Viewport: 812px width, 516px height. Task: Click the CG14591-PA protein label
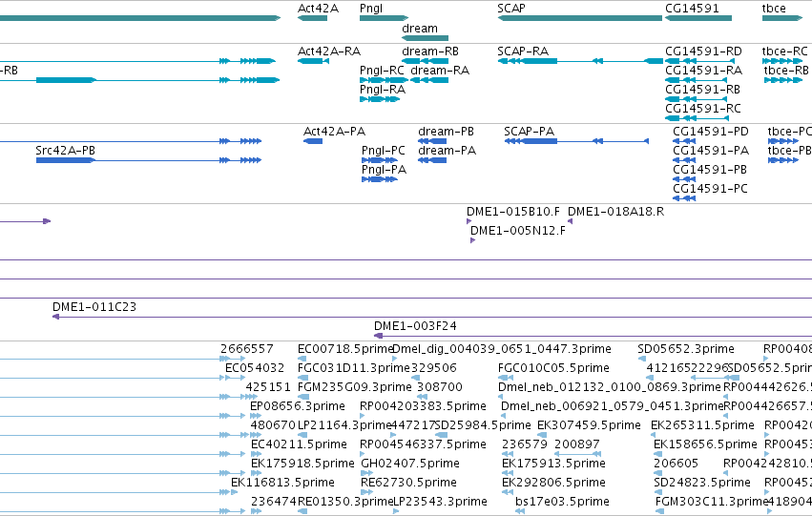(x=711, y=151)
